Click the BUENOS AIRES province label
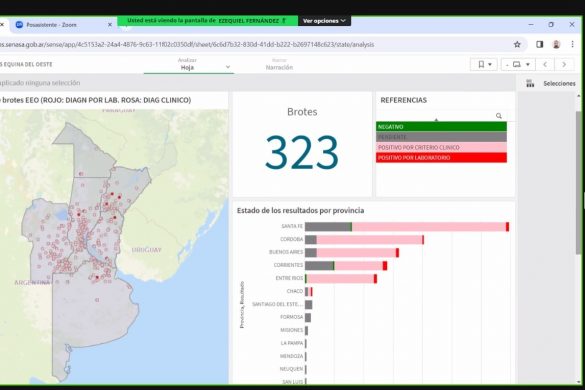Viewport: 585px width, 390px height. pos(286,252)
